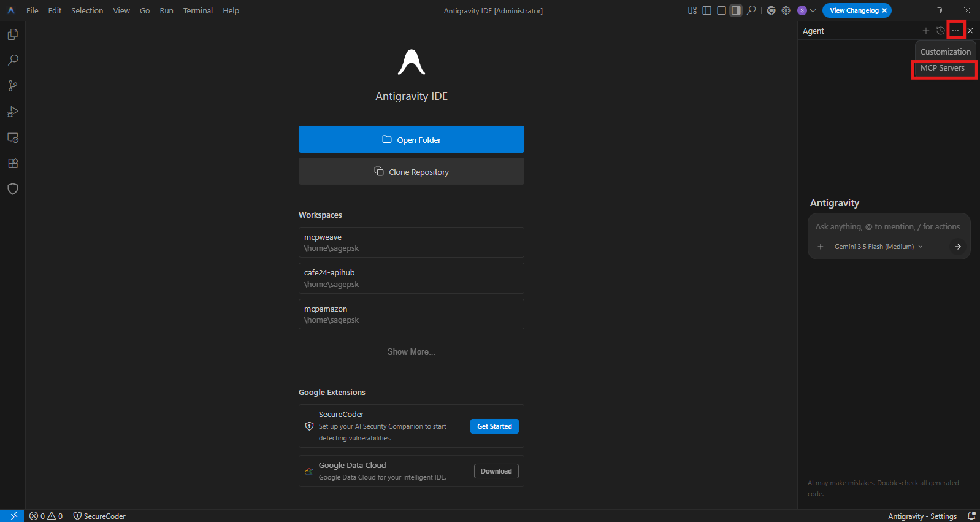Open the Edit menu

55,10
